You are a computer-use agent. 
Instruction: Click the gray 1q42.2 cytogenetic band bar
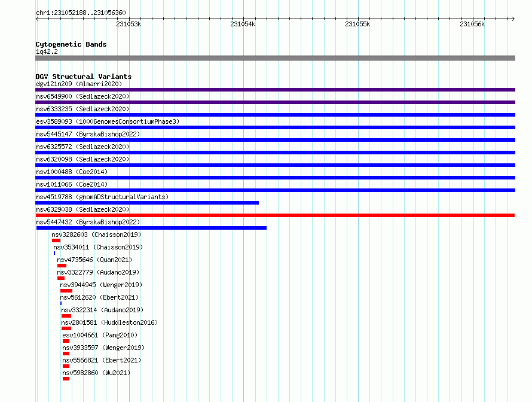click(x=275, y=58)
